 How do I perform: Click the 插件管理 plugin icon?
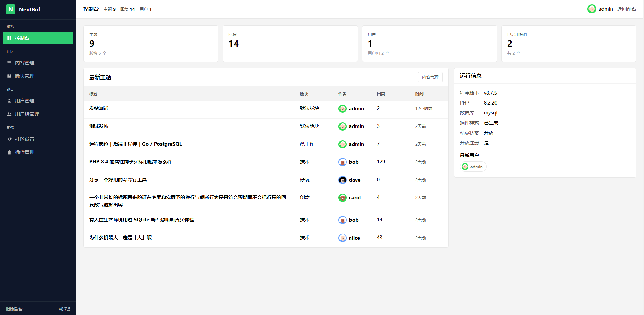coord(9,152)
